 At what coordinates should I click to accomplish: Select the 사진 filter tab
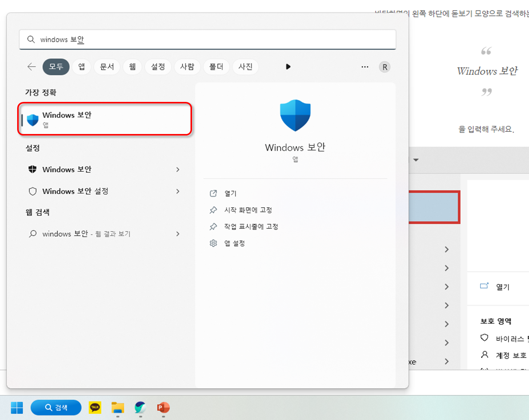(245, 67)
